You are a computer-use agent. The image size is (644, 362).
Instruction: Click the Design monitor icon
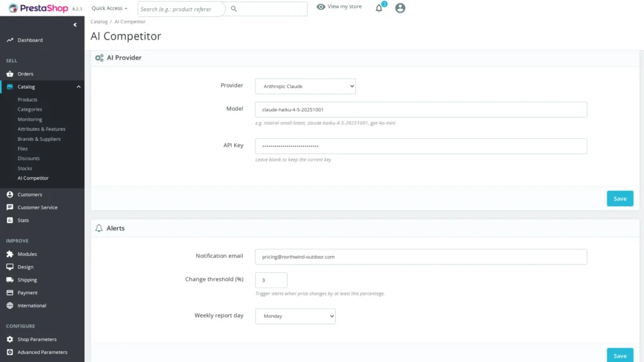point(10,266)
